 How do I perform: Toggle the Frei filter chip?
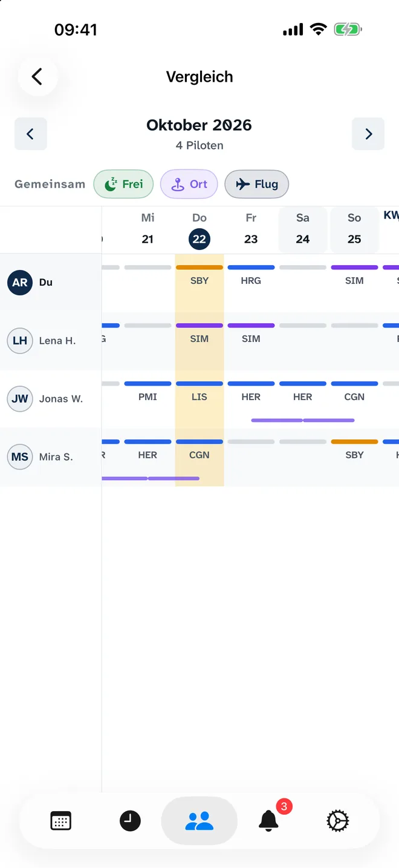pos(123,184)
